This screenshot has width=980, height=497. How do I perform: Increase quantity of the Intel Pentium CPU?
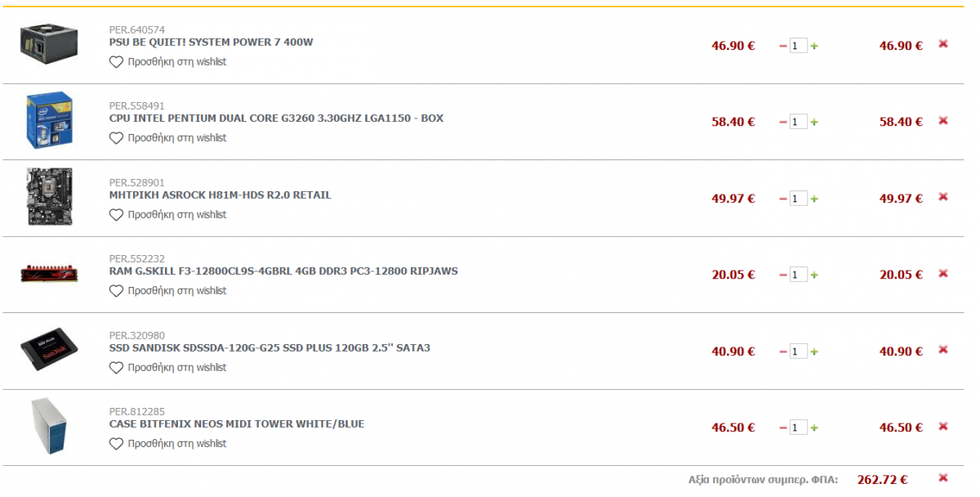click(x=814, y=122)
